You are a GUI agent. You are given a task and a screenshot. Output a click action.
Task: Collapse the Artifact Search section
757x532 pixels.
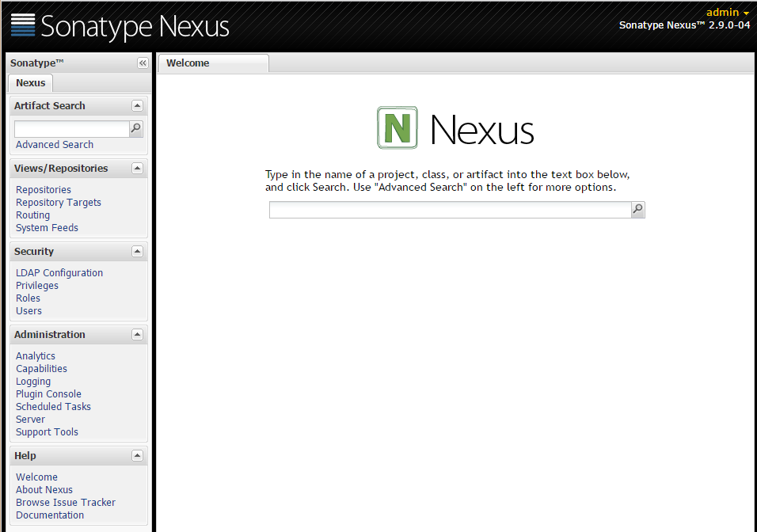click(137, 106)
